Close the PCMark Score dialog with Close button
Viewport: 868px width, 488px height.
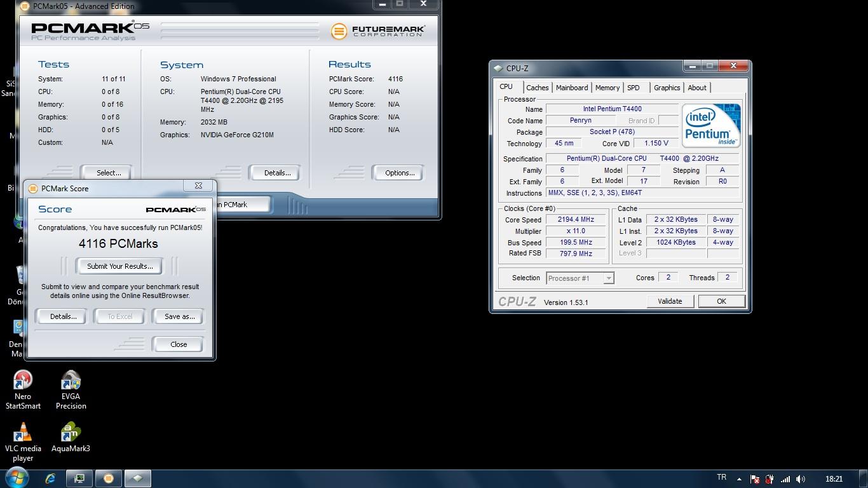pyautogui.click(x=179, y=344)
